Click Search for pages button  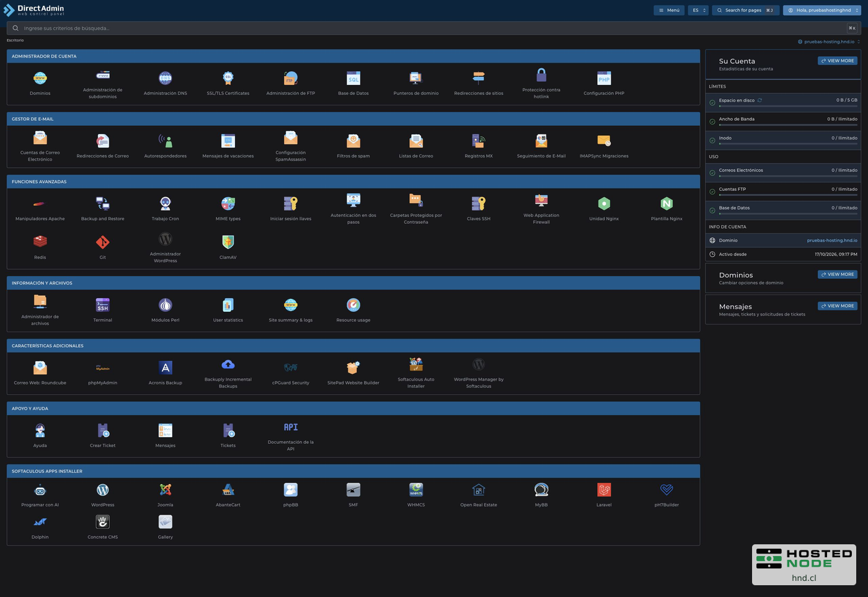point(745,10)
